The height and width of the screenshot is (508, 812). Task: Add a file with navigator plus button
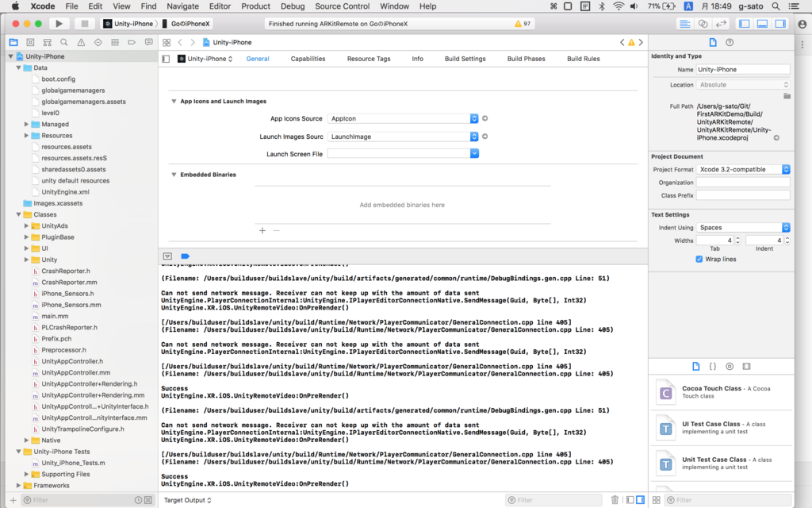point(13,500)
